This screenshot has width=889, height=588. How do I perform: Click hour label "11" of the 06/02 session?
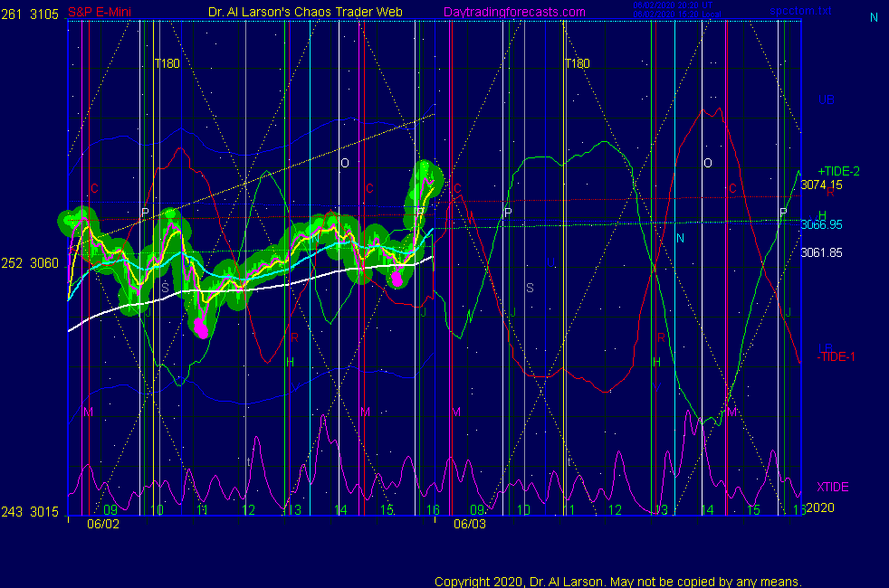pos(203,510)
